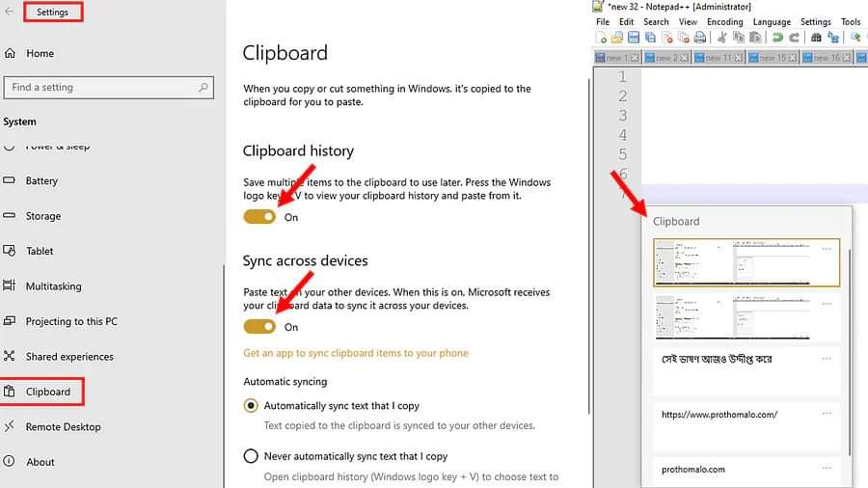This screenshot has width=868, height=488.
Task: Click Open file icon in Notepad++ toolbar
Action: tap(617, 37)
